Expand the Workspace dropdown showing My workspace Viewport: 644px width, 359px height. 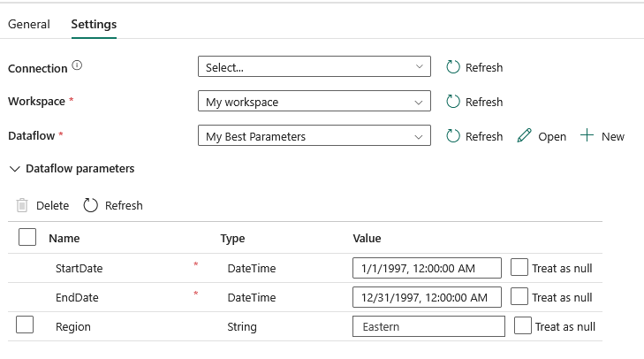tap(314, 102)
